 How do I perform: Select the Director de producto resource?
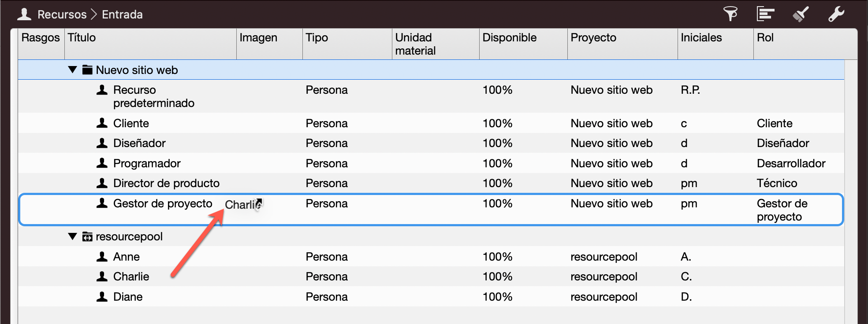pos(166,183)
